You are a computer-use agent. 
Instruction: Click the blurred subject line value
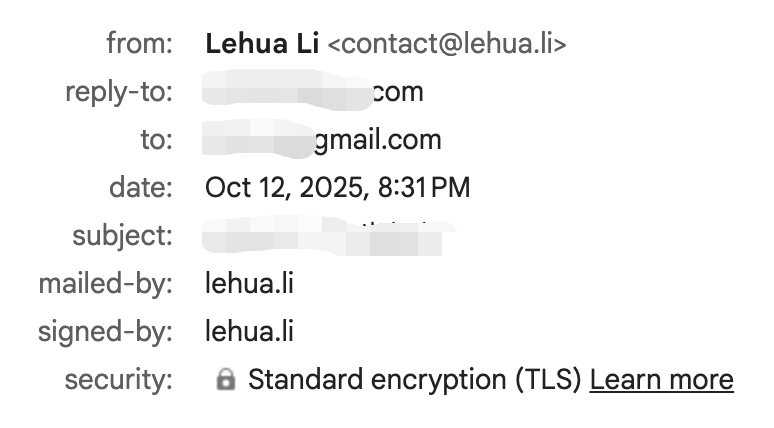[x=330, y=236]
